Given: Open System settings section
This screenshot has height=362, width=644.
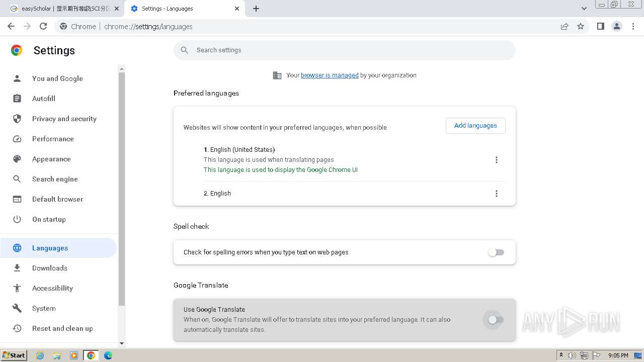Looking at the screenshot, I should pyautogui.click(x=44, y=308).
